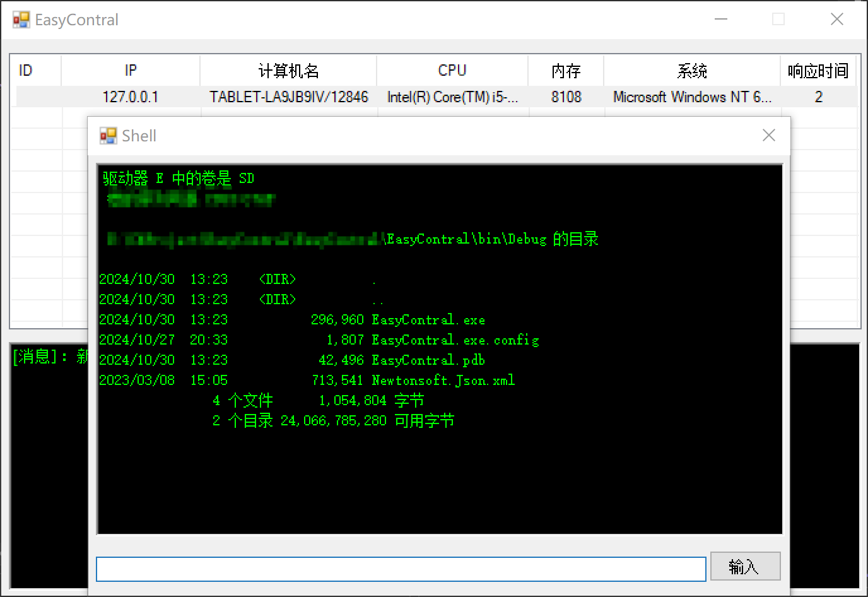This screenshot has width=868, height=597.
Task: Click the 4 个文件 summary line
Action: 318,400
